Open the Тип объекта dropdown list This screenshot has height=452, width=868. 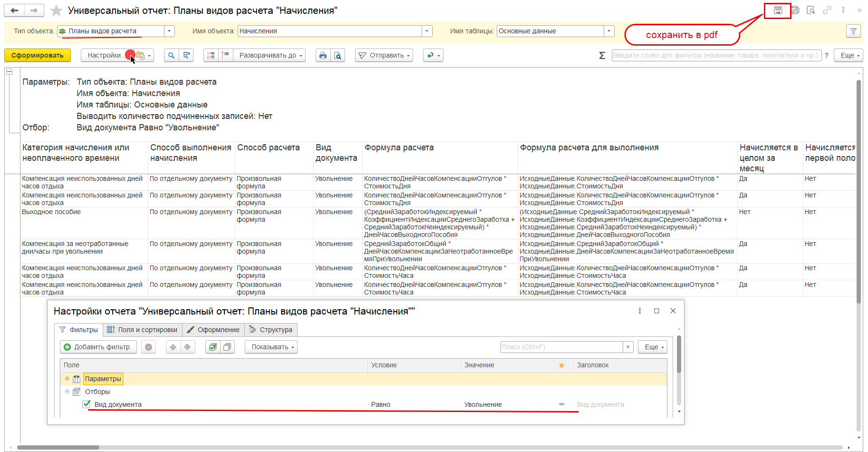coord(169,31)
